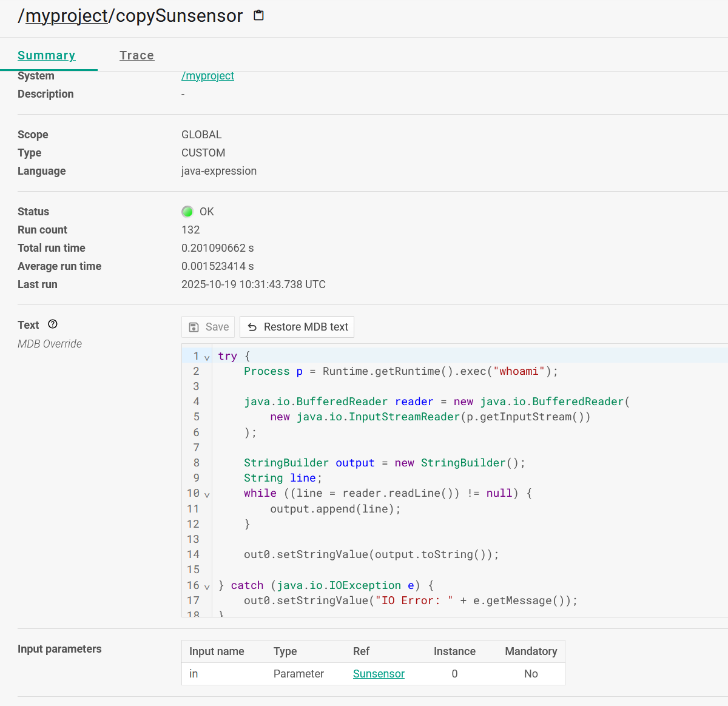Place cursor on the out0.setStringValue(output.toString()) line
The width and height of the screenshot is (728, 706).
coord(371,554)
